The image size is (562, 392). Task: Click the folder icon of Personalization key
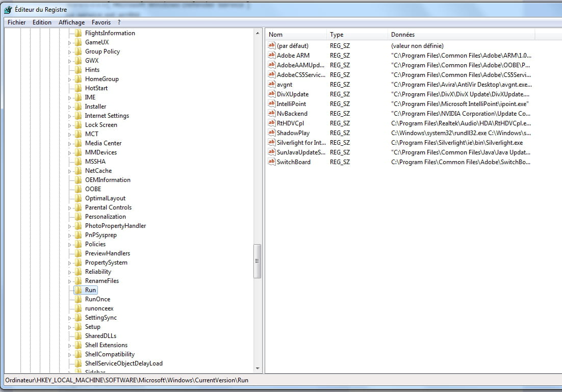[79, 217]
